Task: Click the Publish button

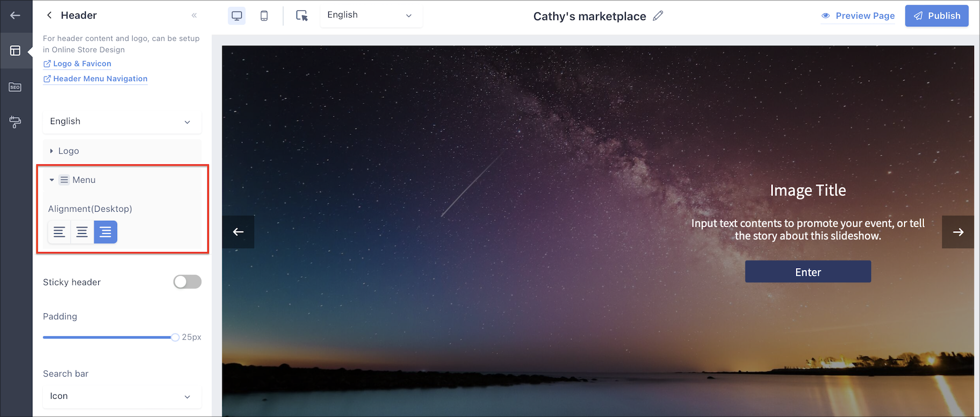Action: [x=936, y=16]
